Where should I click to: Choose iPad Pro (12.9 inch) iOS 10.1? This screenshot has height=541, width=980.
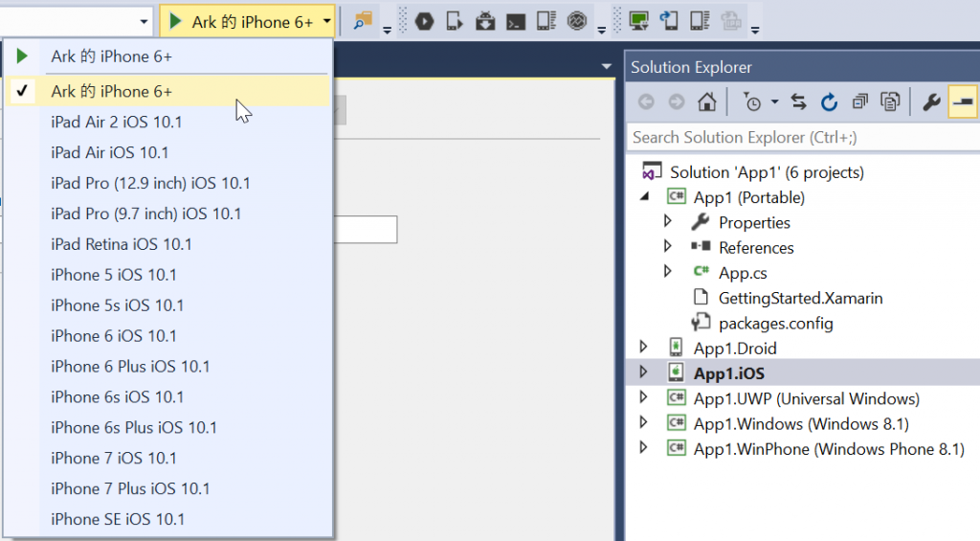[x=168, y=183]
